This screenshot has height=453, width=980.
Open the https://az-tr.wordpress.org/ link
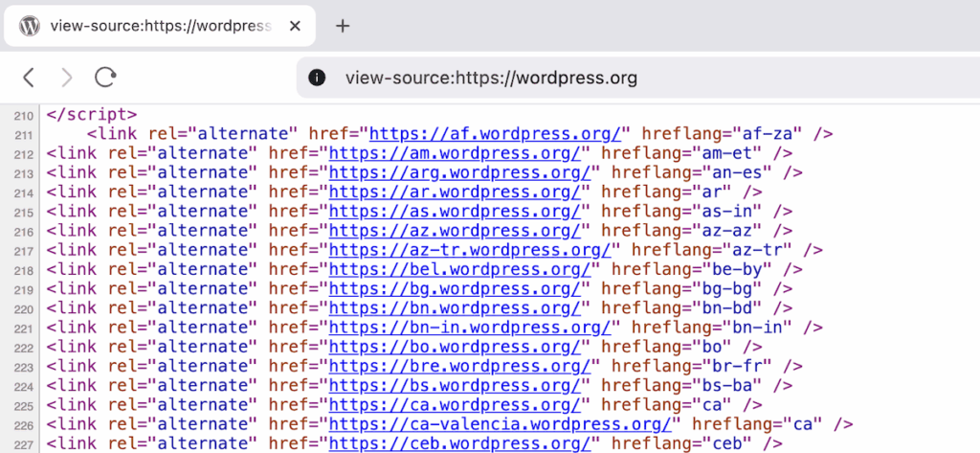[470, 250]
